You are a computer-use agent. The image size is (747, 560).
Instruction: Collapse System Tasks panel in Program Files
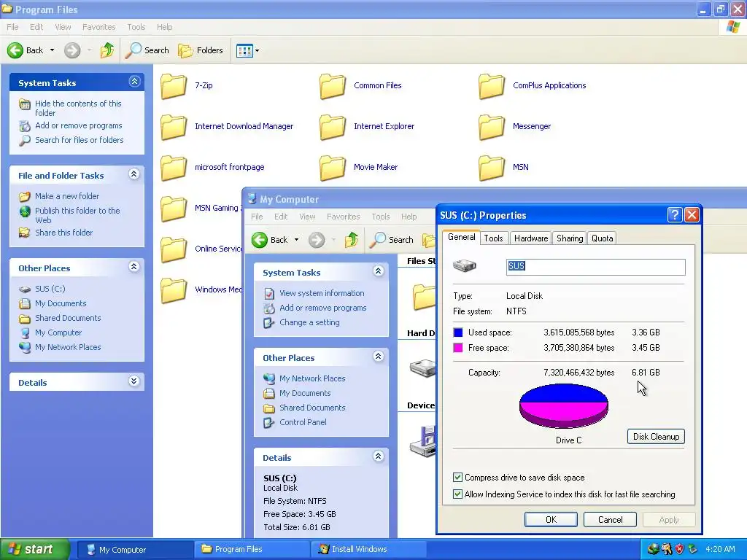[134, 82]
